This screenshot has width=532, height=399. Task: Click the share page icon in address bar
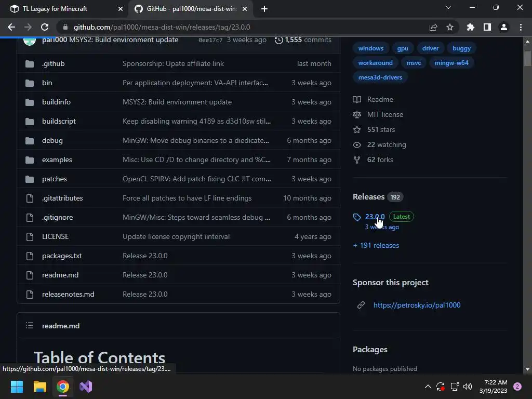(433, 27)
